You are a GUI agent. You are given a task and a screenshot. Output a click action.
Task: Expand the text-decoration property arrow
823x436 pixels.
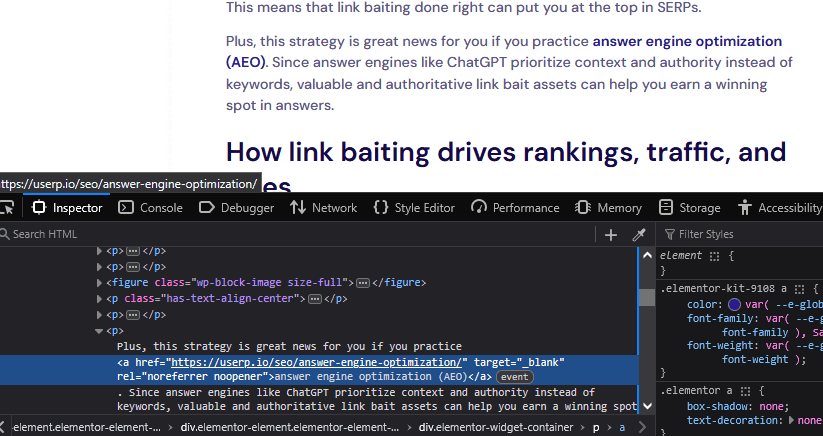click(793, 422)
